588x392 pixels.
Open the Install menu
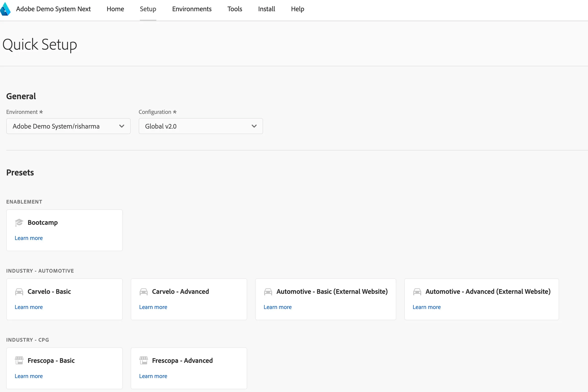[266, 9]
